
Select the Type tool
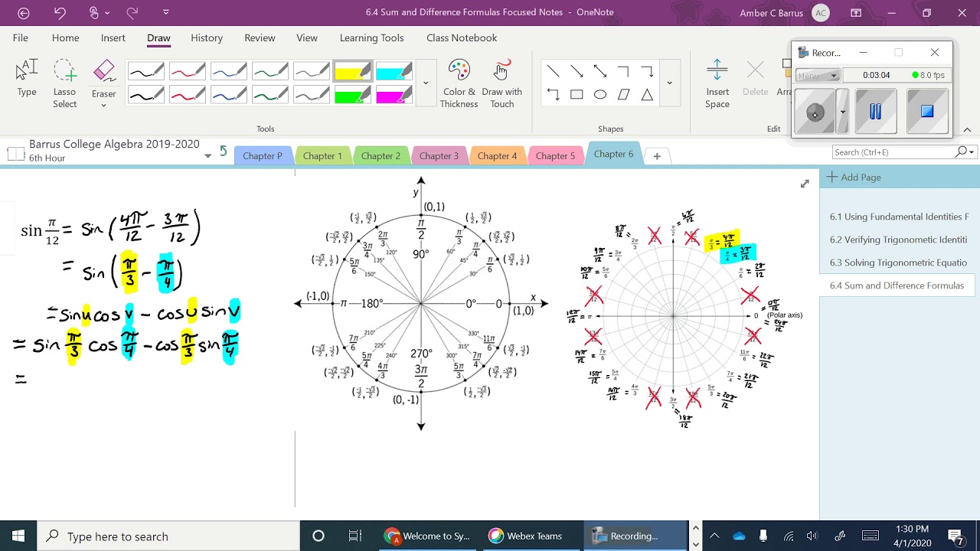[x=27, y=79]
